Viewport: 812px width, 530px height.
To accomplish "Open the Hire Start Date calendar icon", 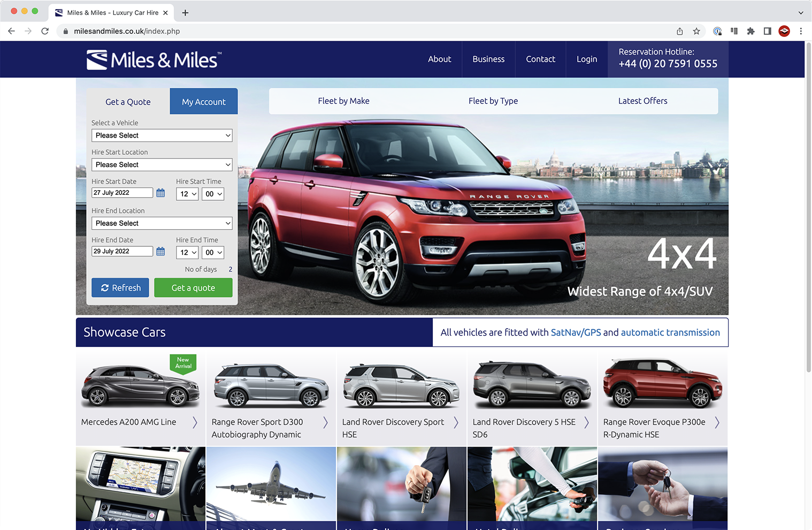I will click(160, 193).
